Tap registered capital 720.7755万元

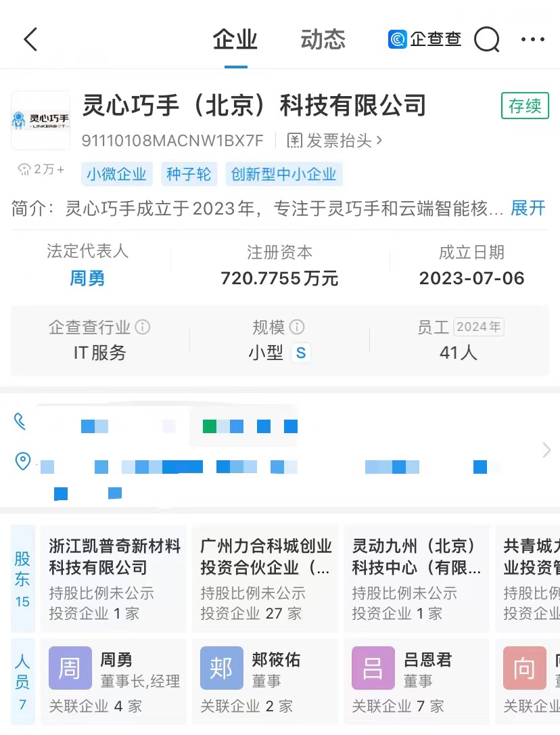tap(280, 278)
